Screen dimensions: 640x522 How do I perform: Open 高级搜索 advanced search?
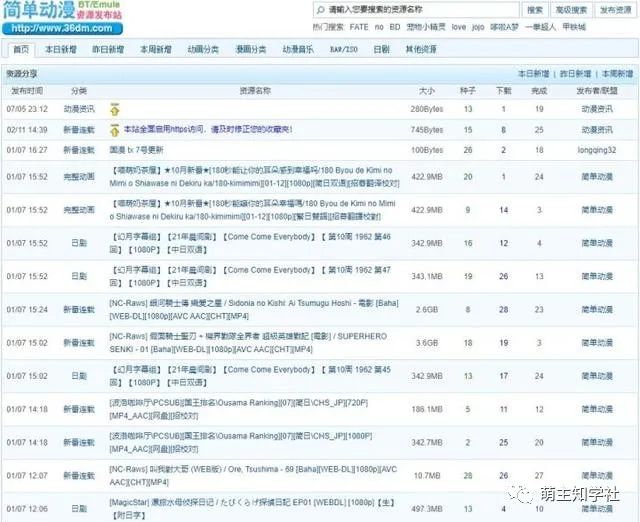point(571,10)
